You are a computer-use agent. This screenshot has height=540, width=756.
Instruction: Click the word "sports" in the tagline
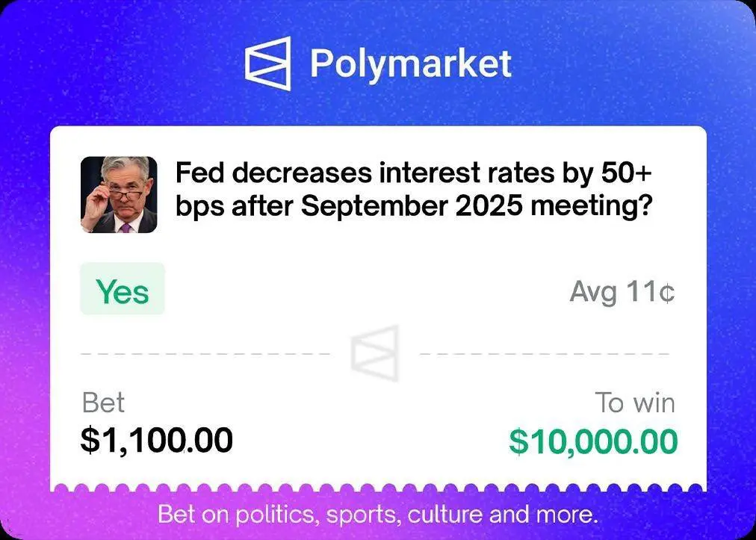click(x=365, y=515)
